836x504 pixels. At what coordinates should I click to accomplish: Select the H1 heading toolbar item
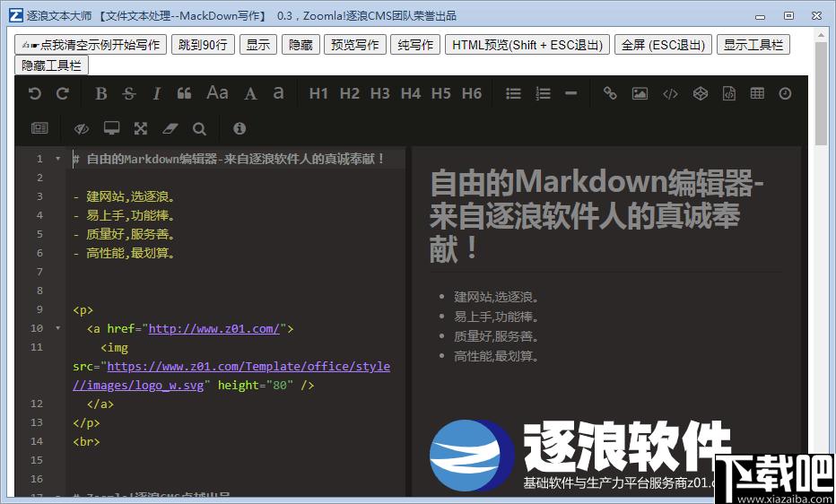318,94
